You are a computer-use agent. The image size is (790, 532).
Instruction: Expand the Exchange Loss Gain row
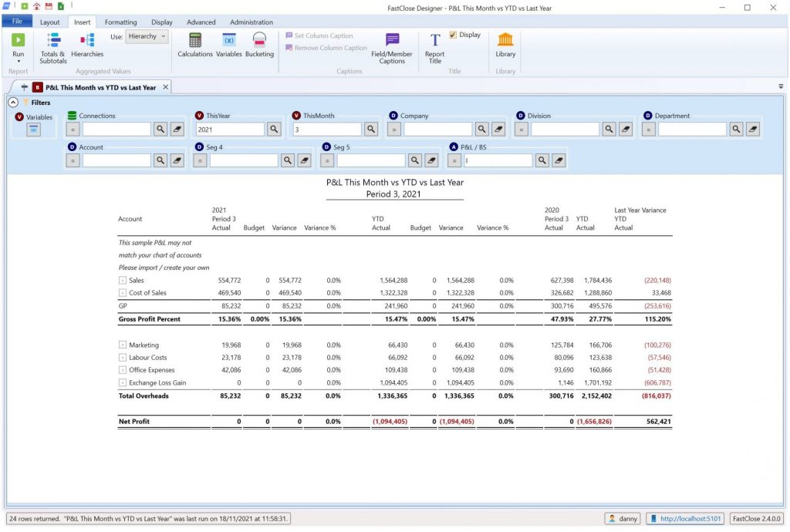(x=123, y=382)
